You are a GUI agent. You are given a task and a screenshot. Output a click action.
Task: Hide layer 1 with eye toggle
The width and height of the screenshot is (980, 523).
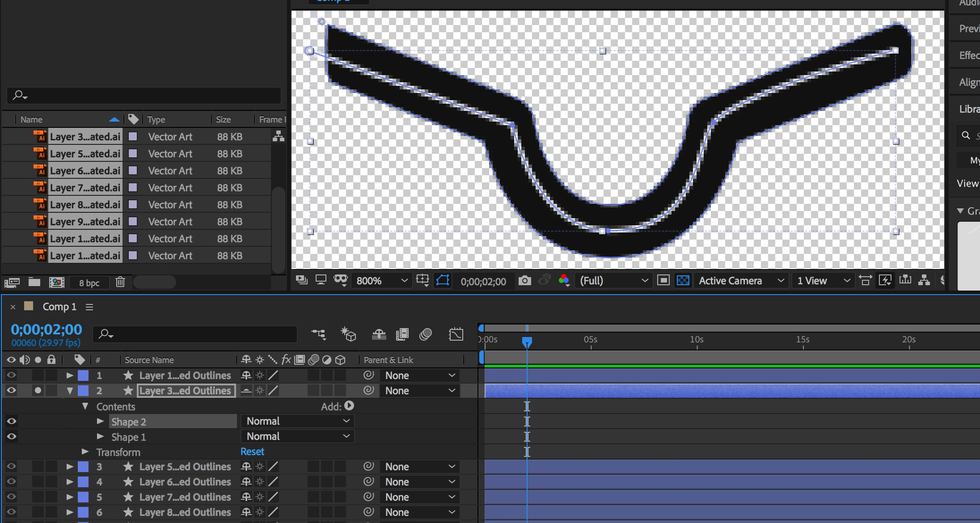[12, 375]
